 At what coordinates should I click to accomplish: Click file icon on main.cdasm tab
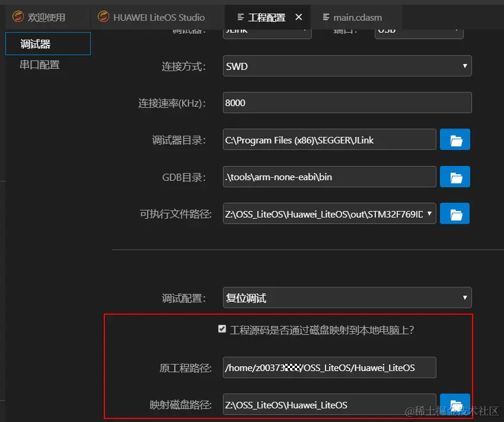(x=326, y=17)
